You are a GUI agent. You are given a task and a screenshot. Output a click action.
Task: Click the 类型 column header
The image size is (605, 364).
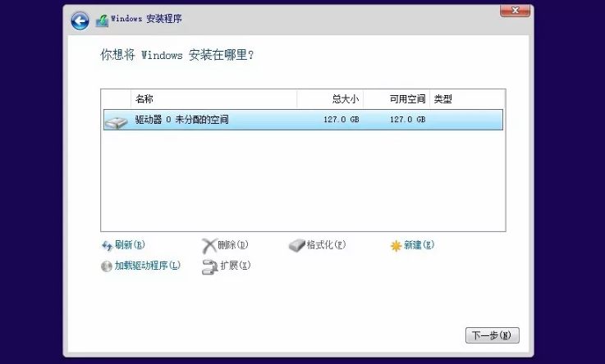point(443,99)
